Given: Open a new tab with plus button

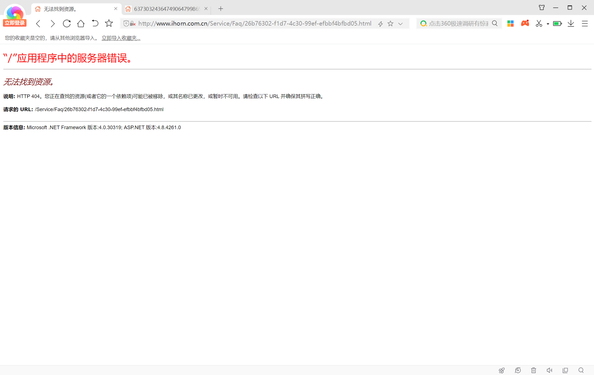Looking at the screenshot, I should tap(220, 8).
